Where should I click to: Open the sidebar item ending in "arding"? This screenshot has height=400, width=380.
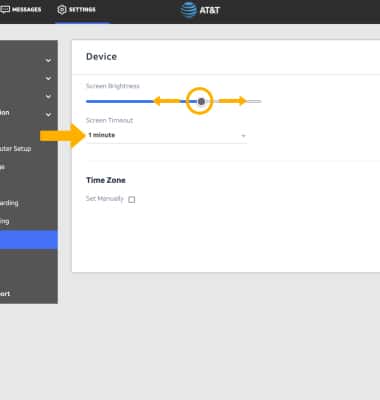[x=28, y=203]
